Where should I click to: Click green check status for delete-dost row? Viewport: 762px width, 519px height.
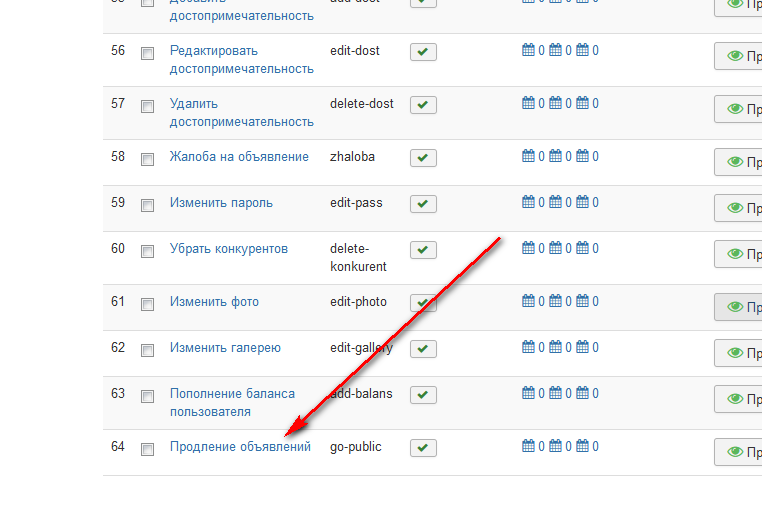pyautogui.click(x=423, y=105)
